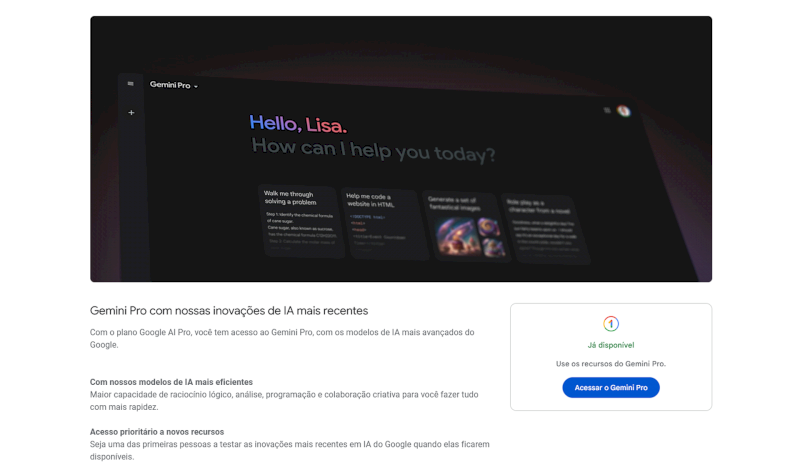Click 'Acesso prioritário a novos recursos' heading
This screenshot has height=475, width=800.
157,432
